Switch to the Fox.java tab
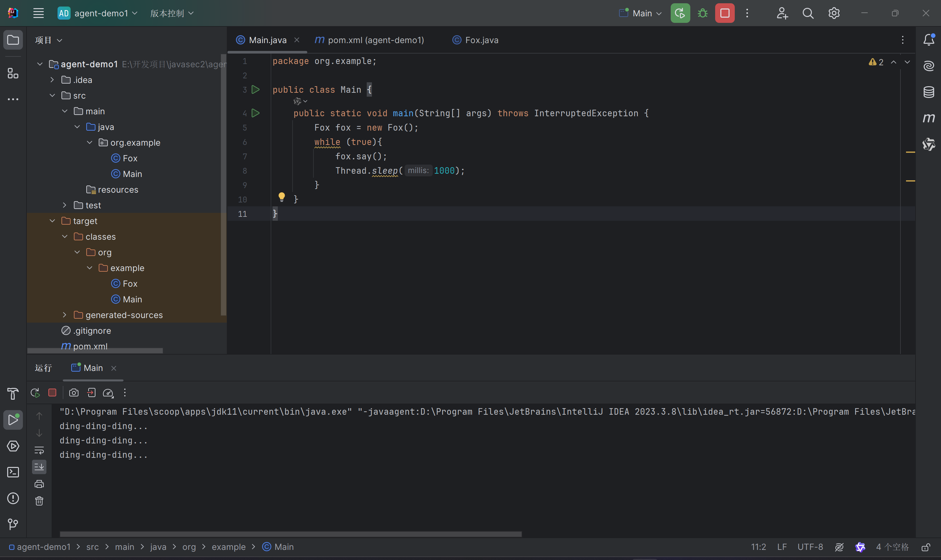This screenshot has height=560, width=941. click(x=481, y=40)
